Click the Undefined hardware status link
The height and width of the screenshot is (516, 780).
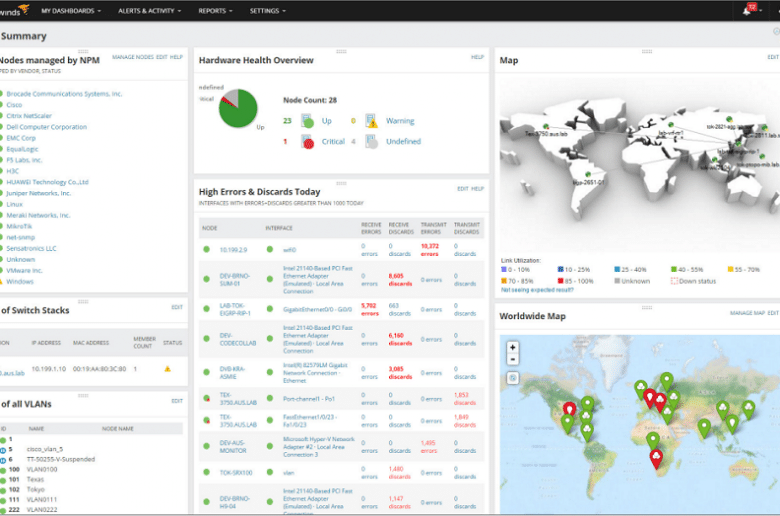[403, 141]
